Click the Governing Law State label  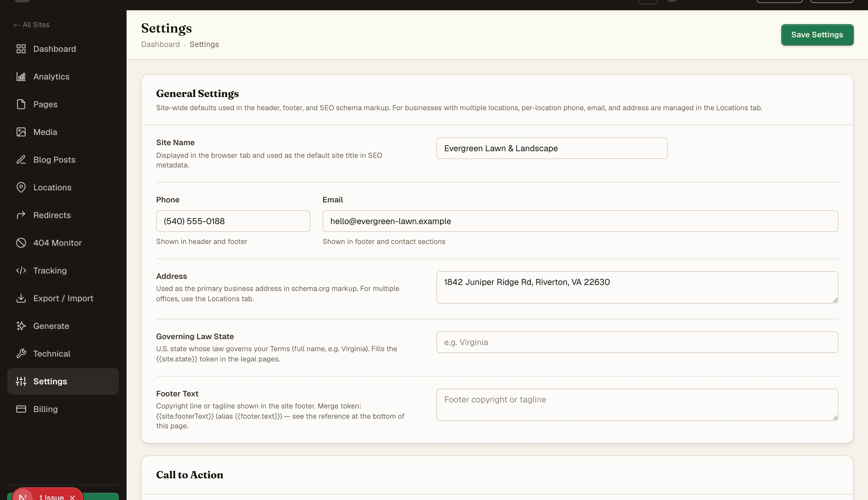[x=195, y=336]
